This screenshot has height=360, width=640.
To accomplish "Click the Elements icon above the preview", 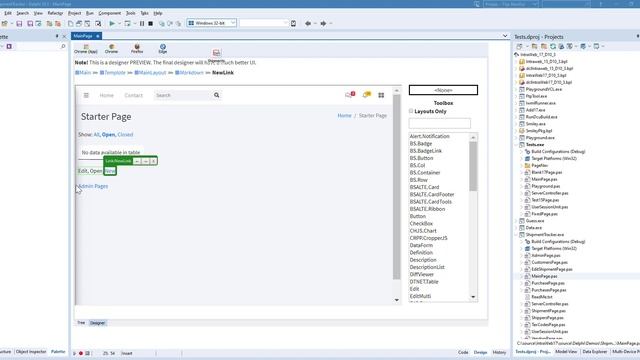I will (x=216, y=54).
